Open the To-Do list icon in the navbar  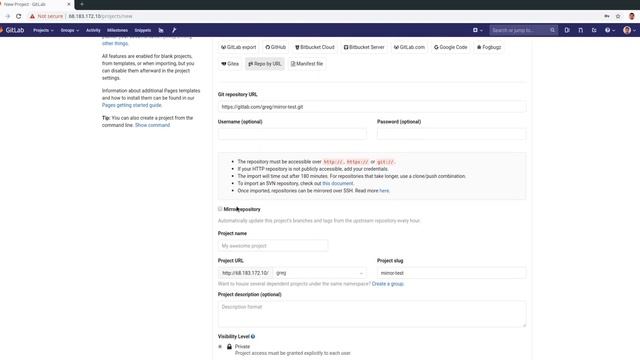[594, 30]
